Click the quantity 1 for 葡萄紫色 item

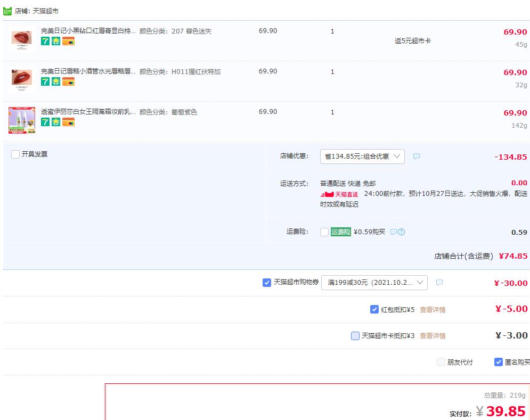(332, 112)
